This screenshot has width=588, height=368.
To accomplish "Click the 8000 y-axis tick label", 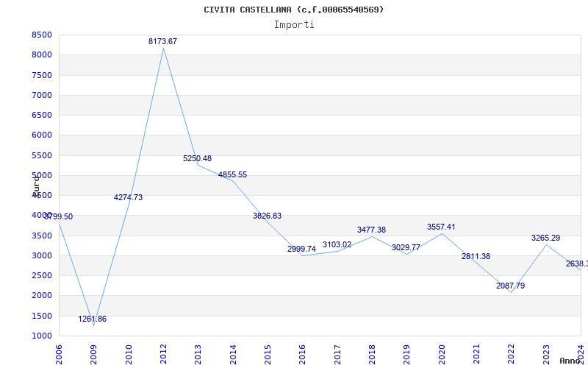I will [x=42, y=55].
